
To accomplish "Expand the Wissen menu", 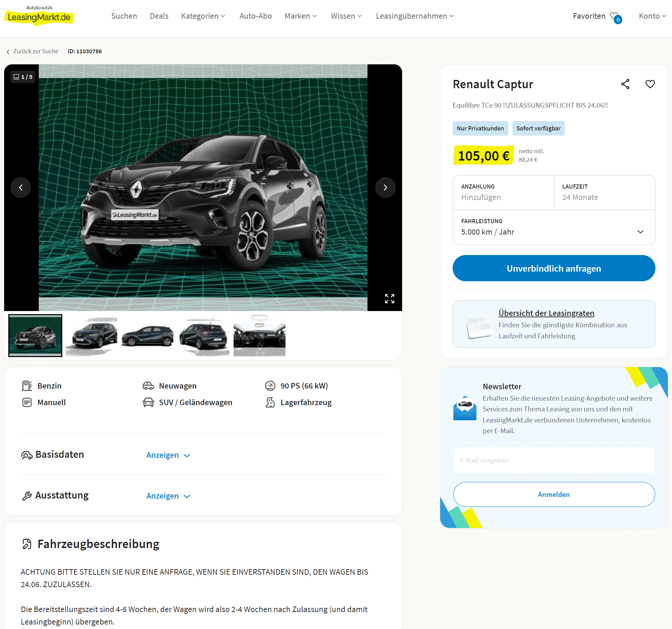I will [346, 16].
